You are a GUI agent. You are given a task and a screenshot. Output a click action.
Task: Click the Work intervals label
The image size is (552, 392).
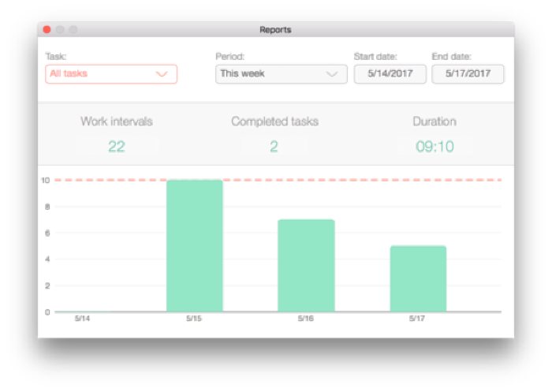pyautogui.click(x=117, y=121)
